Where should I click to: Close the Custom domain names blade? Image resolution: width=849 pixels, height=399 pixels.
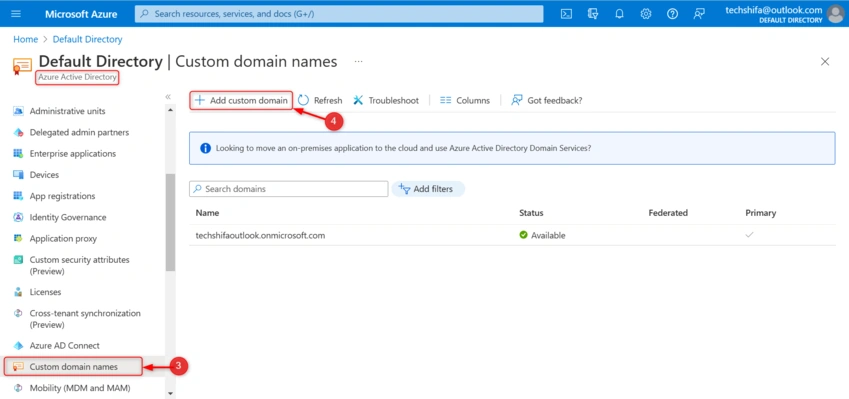[825, 62]
